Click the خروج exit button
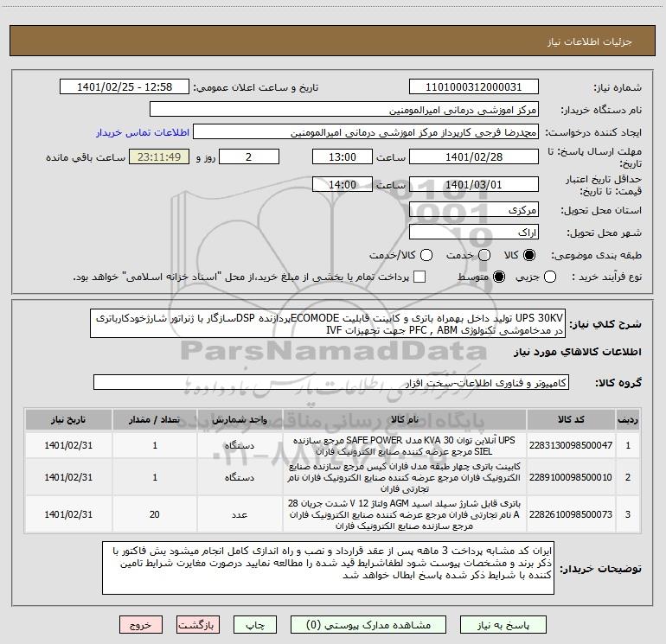 [141, 625]
